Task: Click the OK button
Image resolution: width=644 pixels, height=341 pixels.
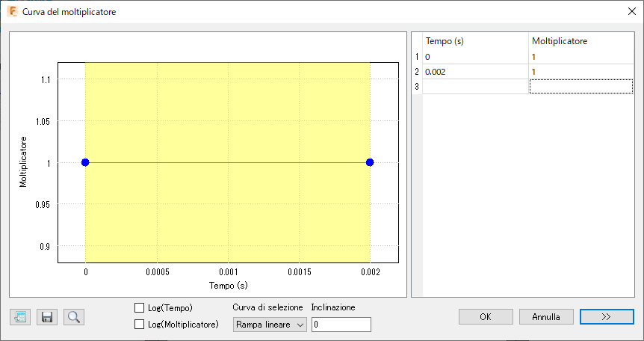Action: tap(486, 317)
